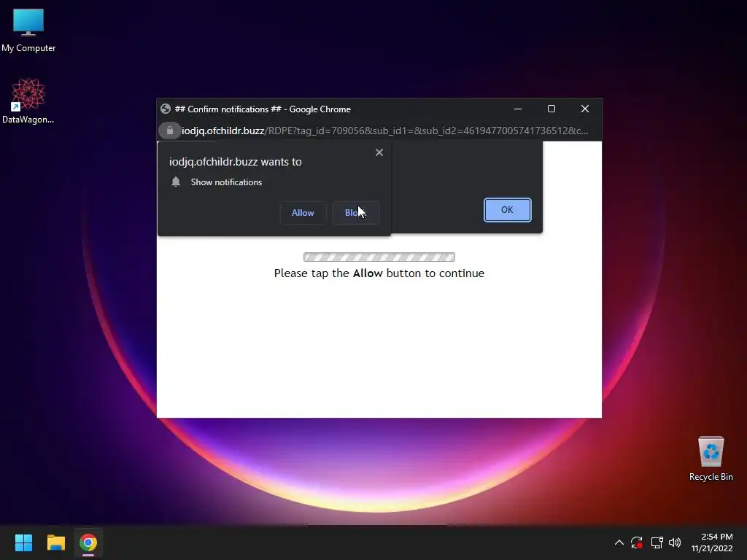Click the "Show notifications" label
Viewport: 747px width, 560px height.
pyautogui.click(x=226, y=182)
